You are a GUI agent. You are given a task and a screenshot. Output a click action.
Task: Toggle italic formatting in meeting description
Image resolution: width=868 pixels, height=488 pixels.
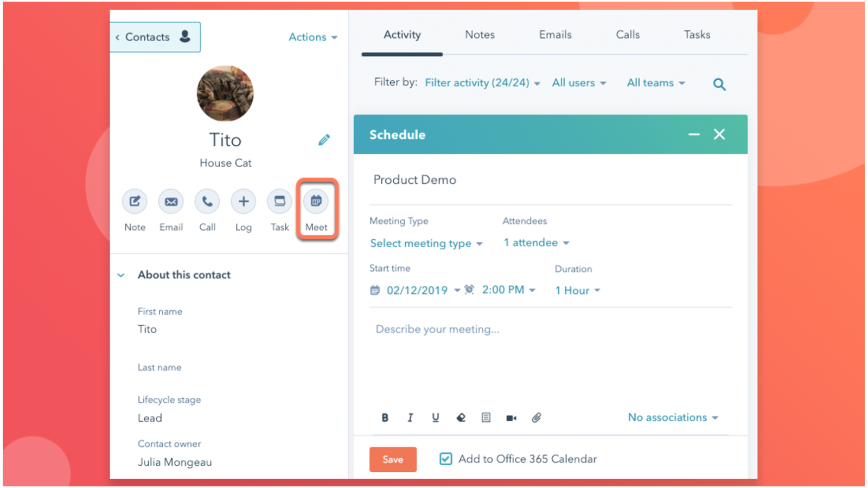(x=410, y=418)
